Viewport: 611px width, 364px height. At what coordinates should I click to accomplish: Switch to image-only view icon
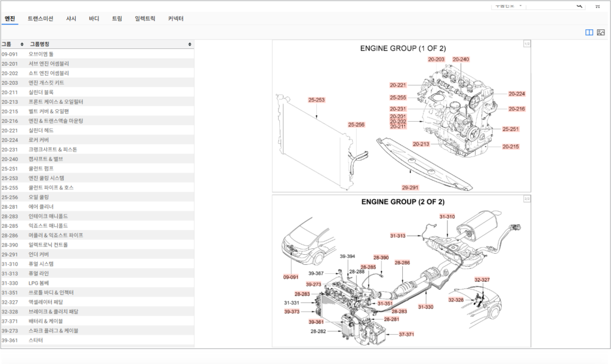(x=601, y=32)
